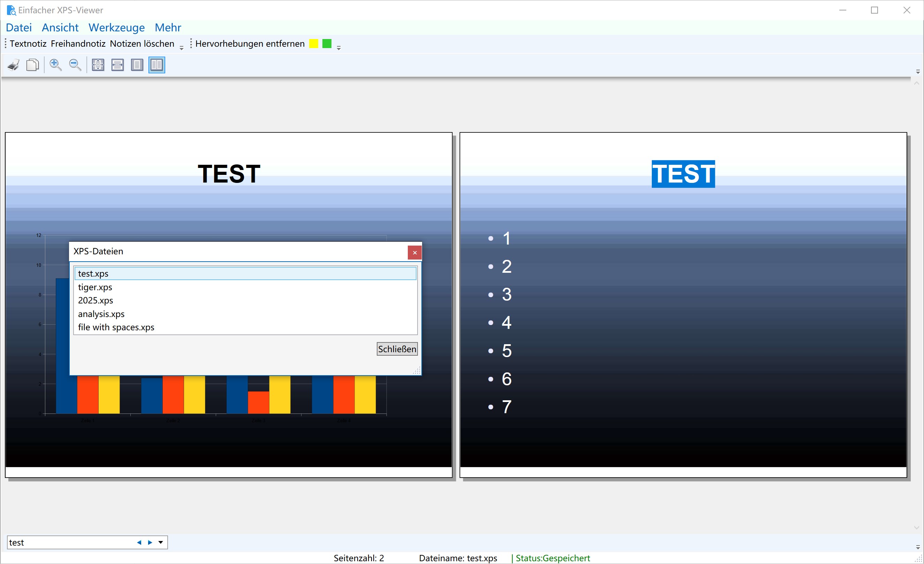924x564 pixels.
Task: Select the actual size view icon
Action: click(x=98, y=65)
